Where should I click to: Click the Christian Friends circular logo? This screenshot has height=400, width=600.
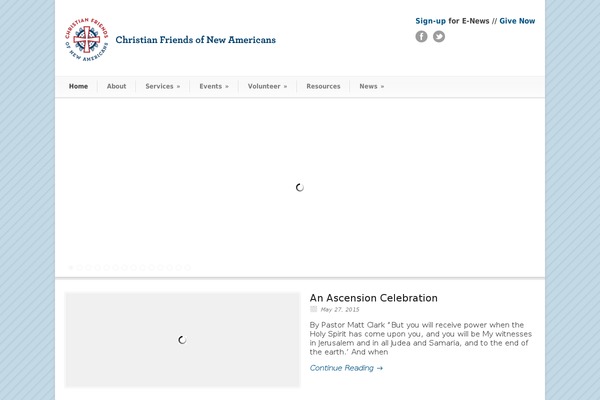(86, 39)
